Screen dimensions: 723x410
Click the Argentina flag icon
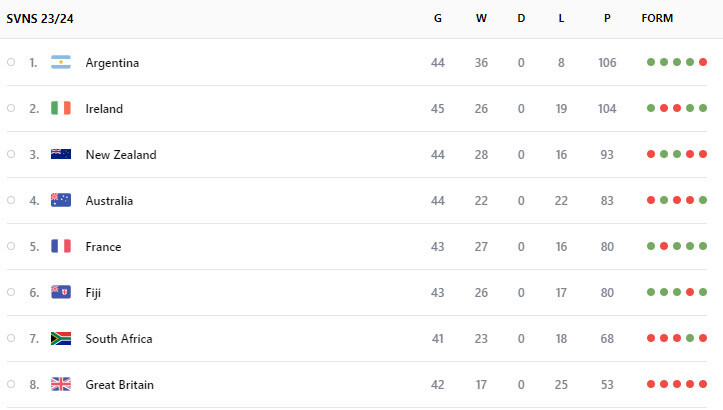point(61,62)
